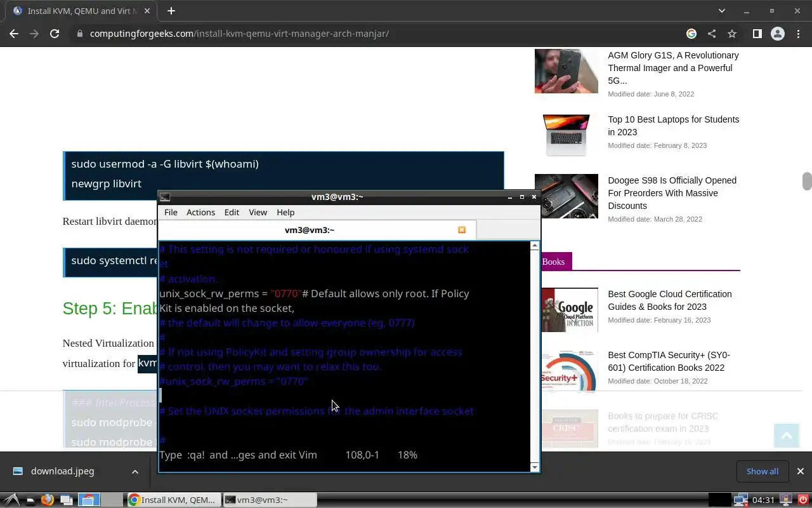Open a new Chrome tab with plus button
The width and height of the screenshot is (812, 508).
click(x=171, y=11)
